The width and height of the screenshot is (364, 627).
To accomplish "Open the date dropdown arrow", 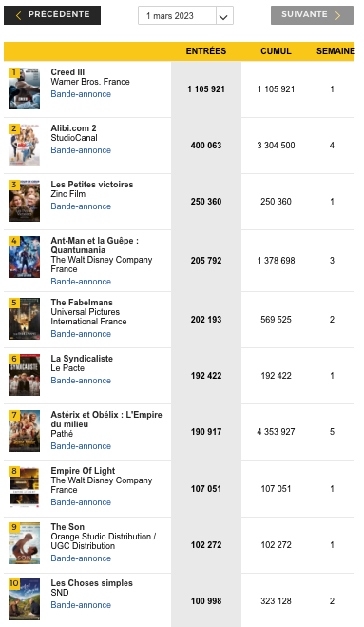I will point(224,15).
